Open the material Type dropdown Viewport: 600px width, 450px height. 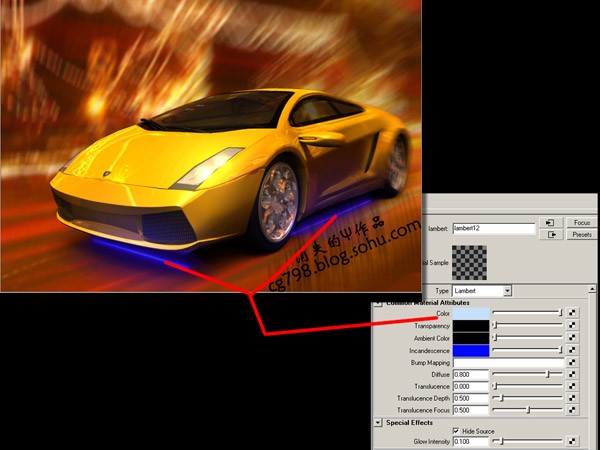pyautogui.click(x=508, y=290)
